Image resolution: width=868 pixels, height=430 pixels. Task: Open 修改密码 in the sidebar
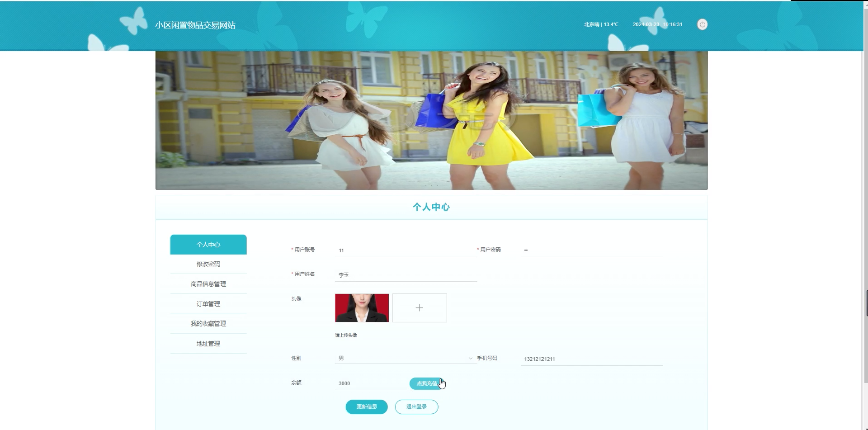click(x=208, y=264)
